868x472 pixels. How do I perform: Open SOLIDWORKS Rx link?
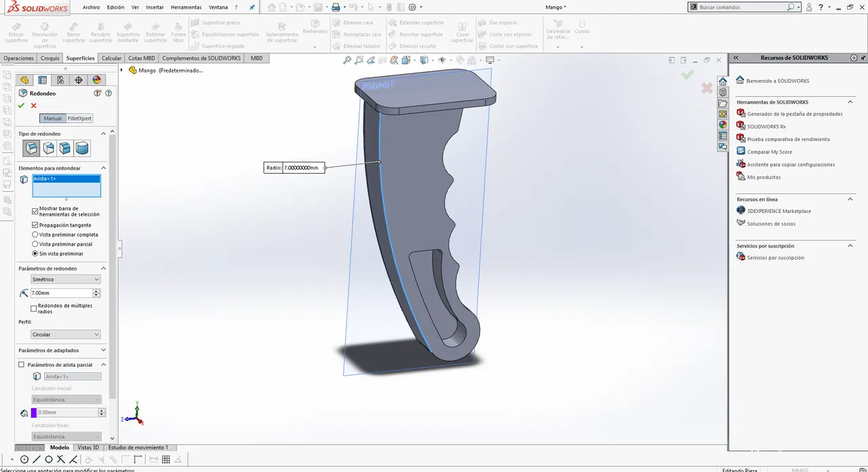(x=766, y=126)
